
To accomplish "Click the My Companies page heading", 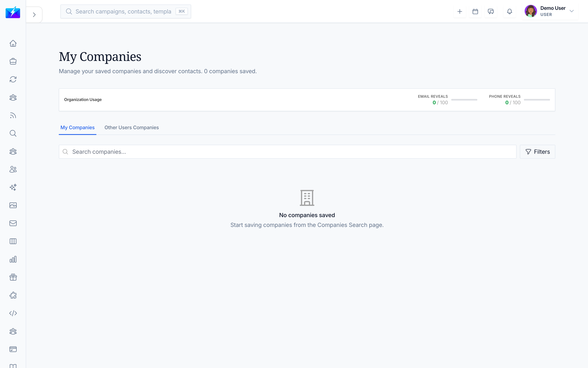I will pyautogui.click(x=100, y=57).
